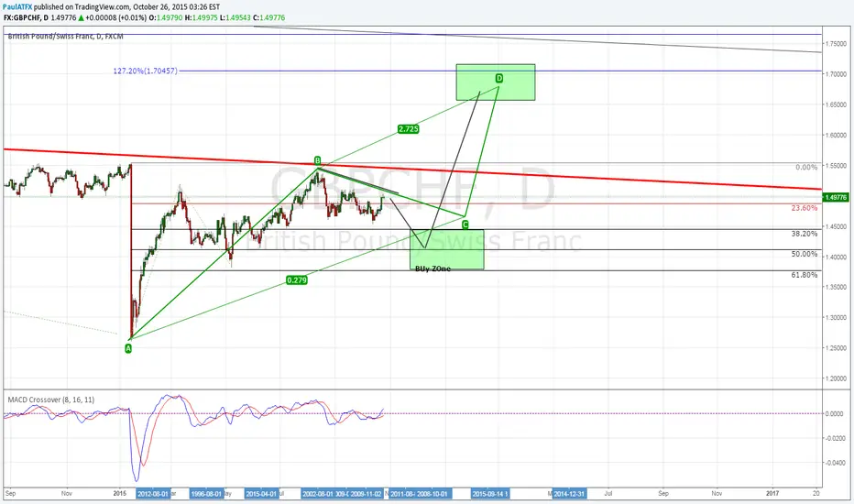This screenshot has width=854, height=504.
Task: Click the 50.00% retracement label
Action: (x=805, y=255)
